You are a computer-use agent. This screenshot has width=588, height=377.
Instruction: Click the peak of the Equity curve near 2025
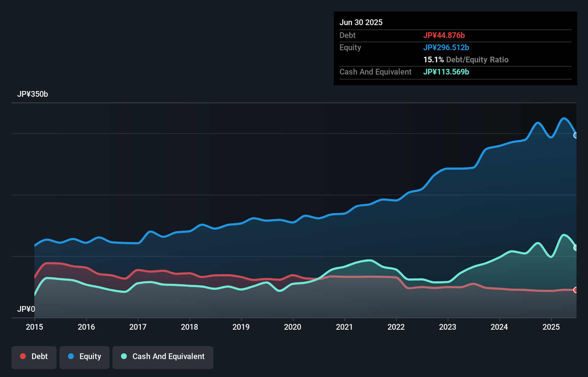(x=564, y=118)
